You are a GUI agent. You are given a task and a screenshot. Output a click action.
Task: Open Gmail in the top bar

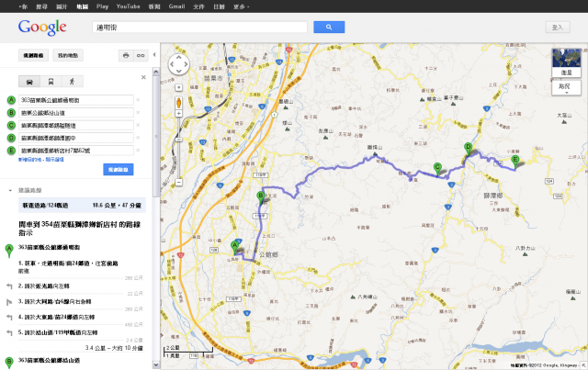(176, 6)
